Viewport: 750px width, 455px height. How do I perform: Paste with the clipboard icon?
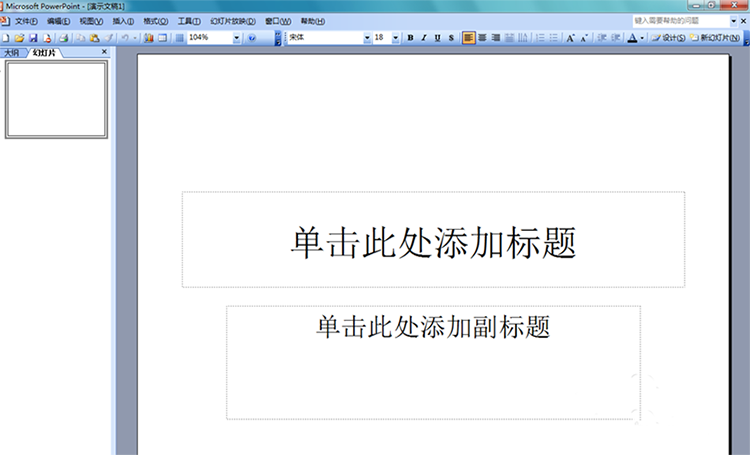[x=95, y=38]
